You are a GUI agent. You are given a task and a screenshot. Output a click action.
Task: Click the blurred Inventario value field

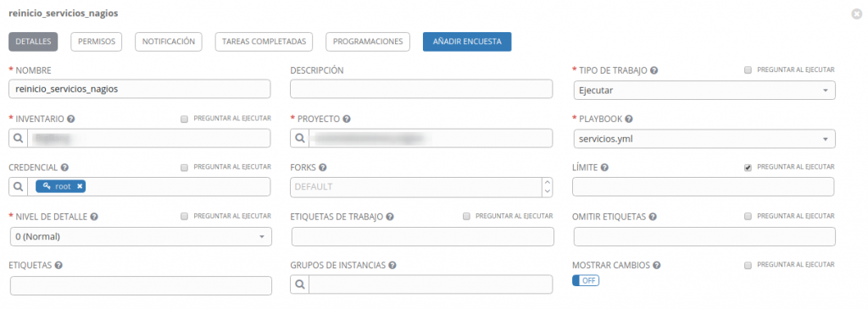(x=149, y=138)
